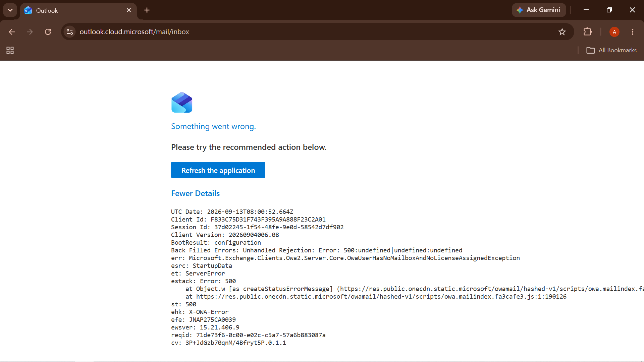
Task: Minimize the Chrome window
Action: [586, 10]
